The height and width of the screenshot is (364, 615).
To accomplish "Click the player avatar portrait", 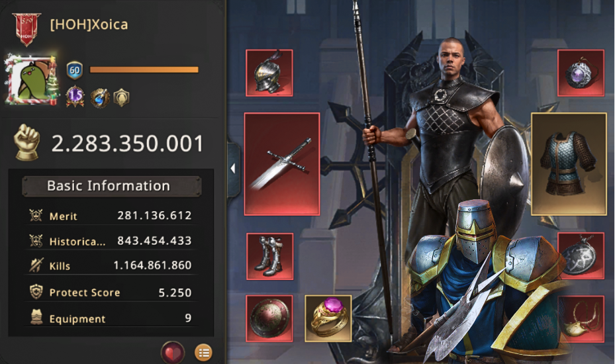I will (x=31, y=80).
